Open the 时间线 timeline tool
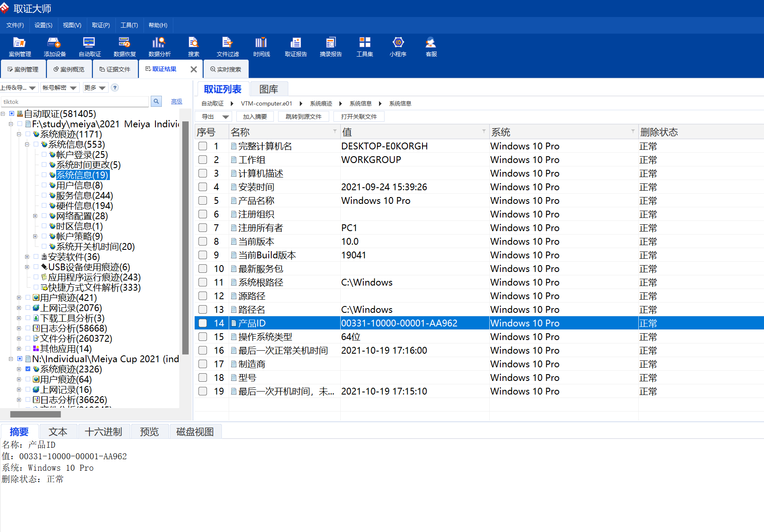The image size is (764, 532). click(261, 47)
